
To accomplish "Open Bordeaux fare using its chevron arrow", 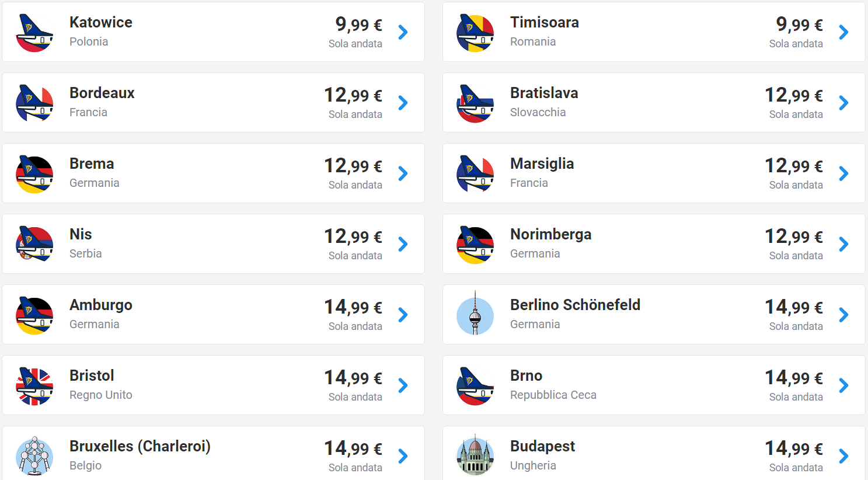I will coord(403,103).
